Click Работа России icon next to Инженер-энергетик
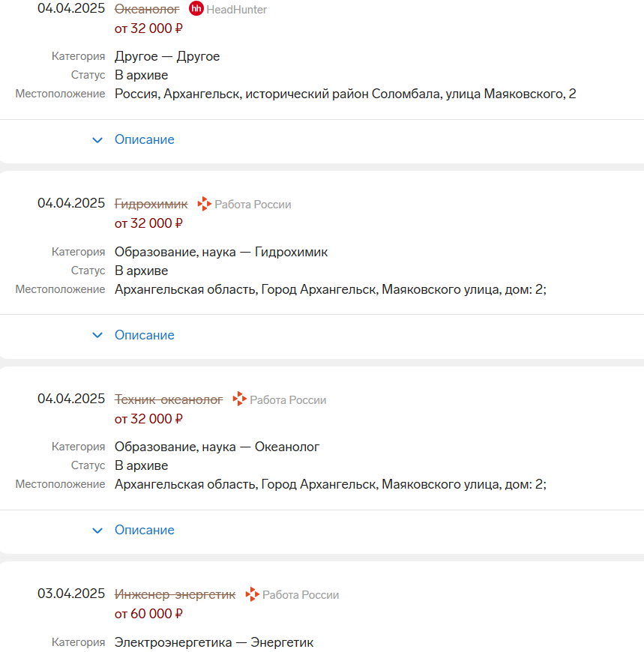The height and width of the screenshot is (652, 644). coord(252,594)
